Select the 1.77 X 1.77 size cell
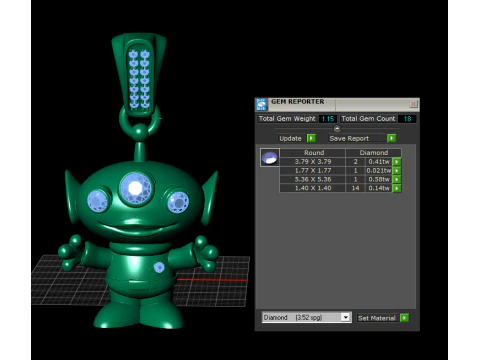This screenshot has width=480, height=360. 313,170
